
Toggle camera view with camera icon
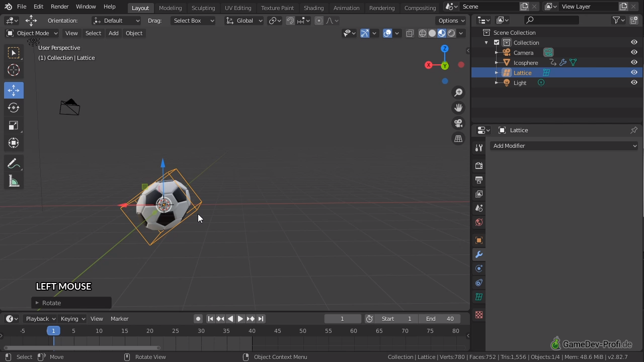(x=458, y=123)
